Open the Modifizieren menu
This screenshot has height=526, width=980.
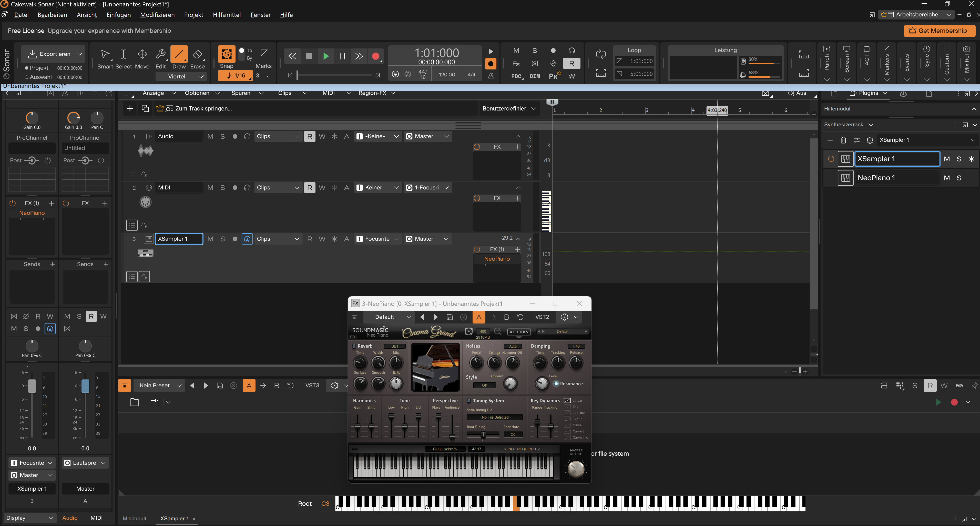(157, 15)
